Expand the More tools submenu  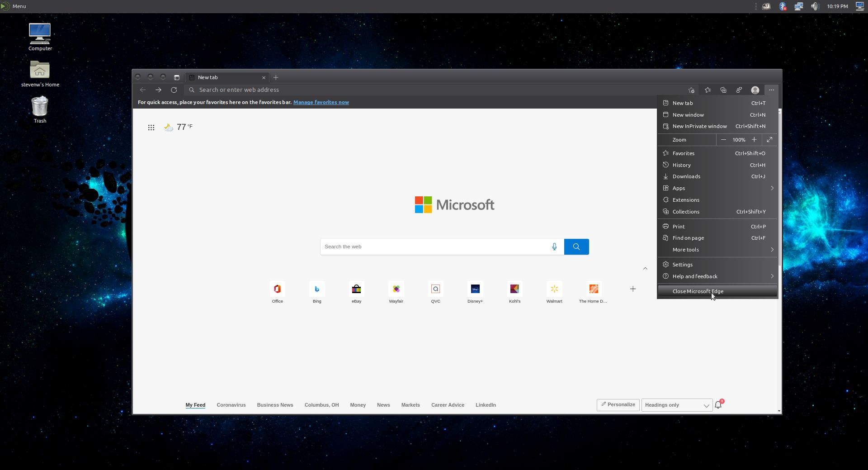717,250
